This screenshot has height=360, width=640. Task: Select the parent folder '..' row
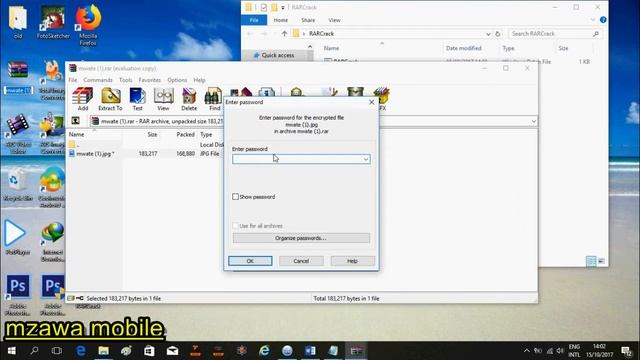[x=145, y=145]
